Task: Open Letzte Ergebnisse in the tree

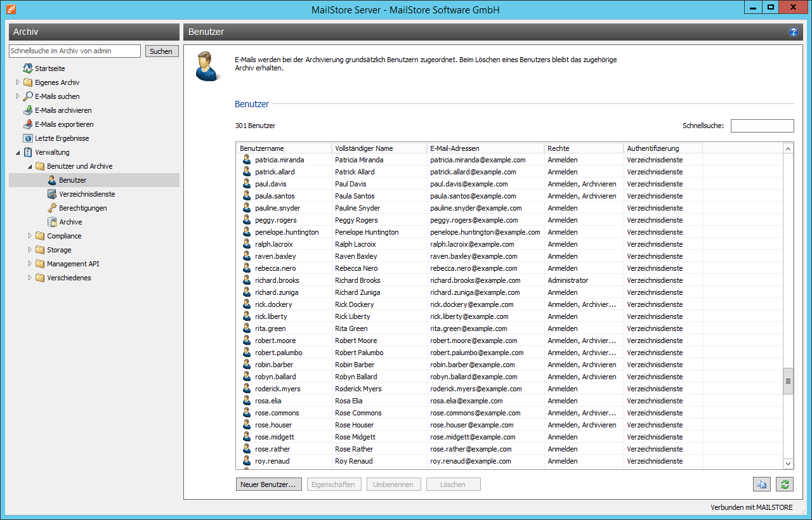Action: (62, 138)
